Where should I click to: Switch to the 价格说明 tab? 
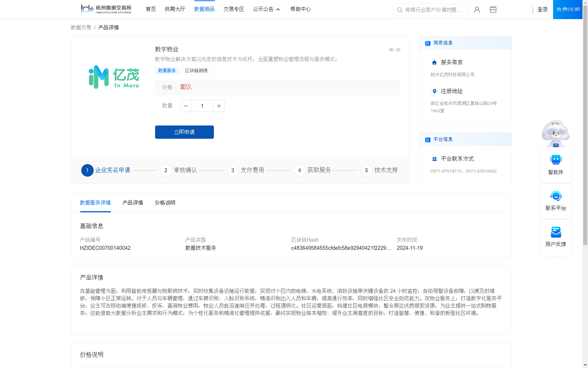click(x=165, y=203)
